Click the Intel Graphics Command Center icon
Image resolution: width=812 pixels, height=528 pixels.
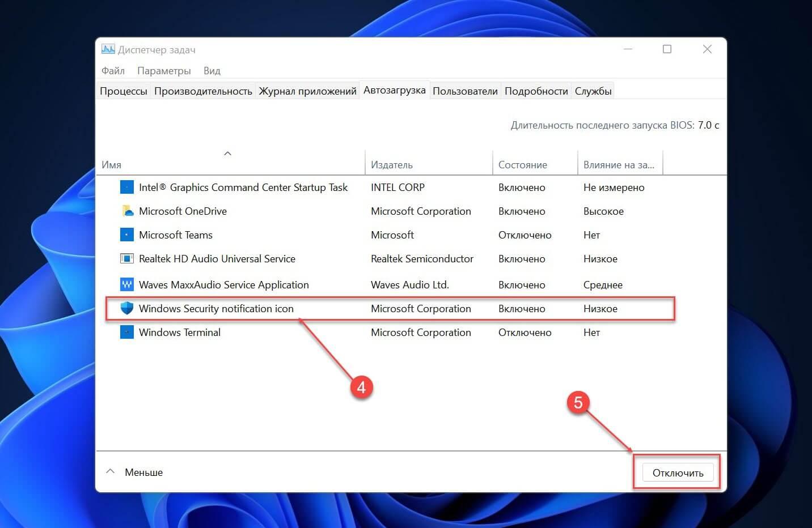127,187
